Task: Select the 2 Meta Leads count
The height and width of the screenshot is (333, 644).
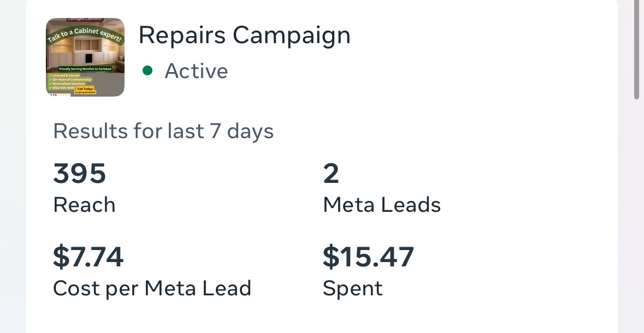Action: [331, 173]
